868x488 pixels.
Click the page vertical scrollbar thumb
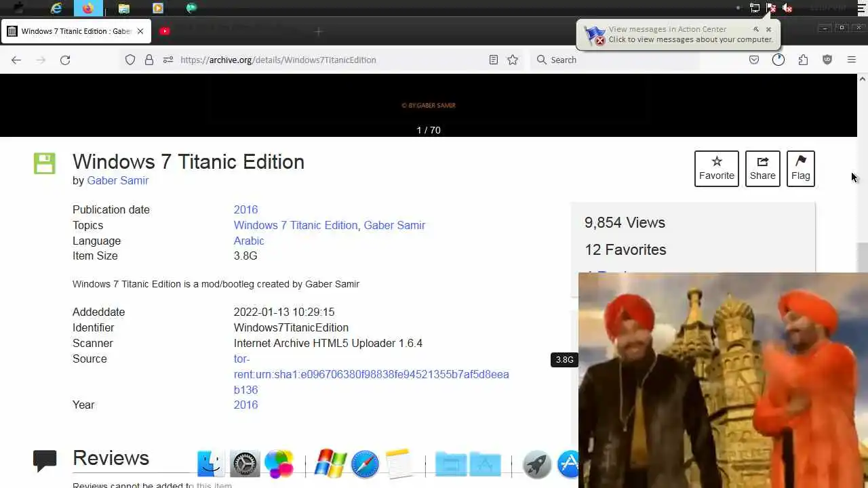(x=863, y=258)
